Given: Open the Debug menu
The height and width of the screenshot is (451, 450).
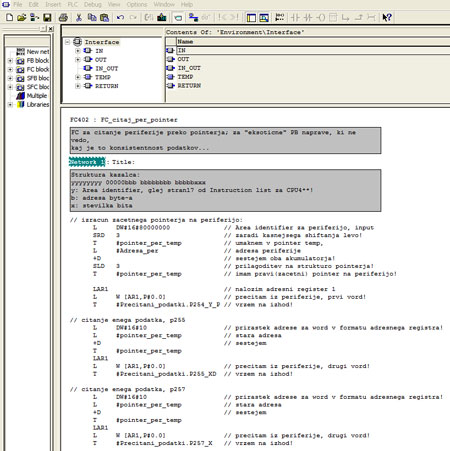Looking at the screenshot, I should (x=93, y=4).
